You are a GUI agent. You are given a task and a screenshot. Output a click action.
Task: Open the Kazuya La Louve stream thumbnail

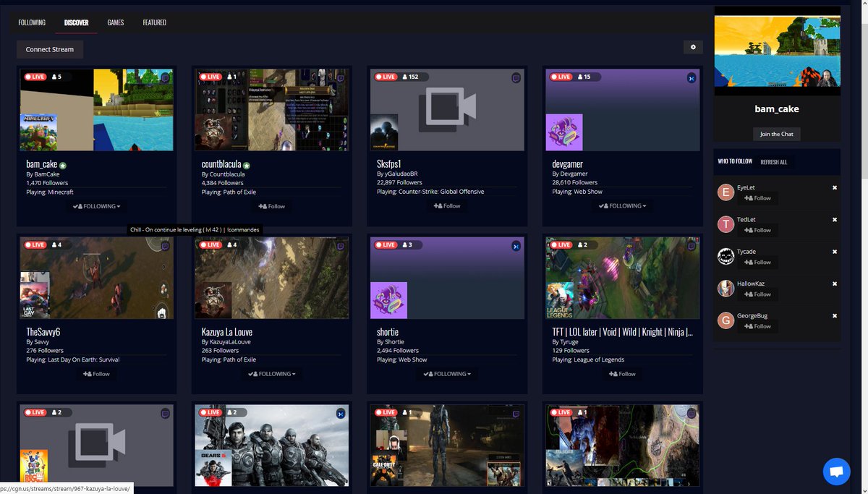click(272, 278)
